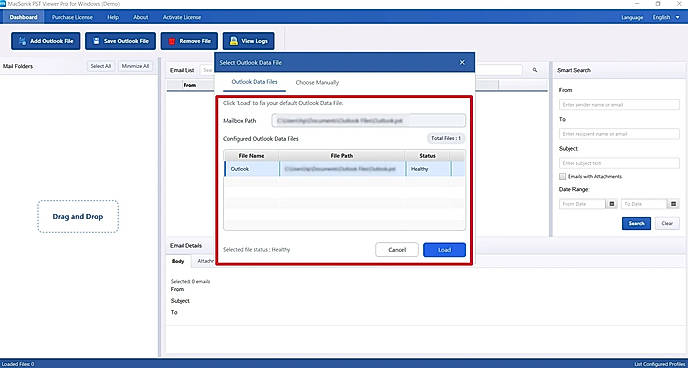
Task: Click the Status column header
Action: pos(427,156)
